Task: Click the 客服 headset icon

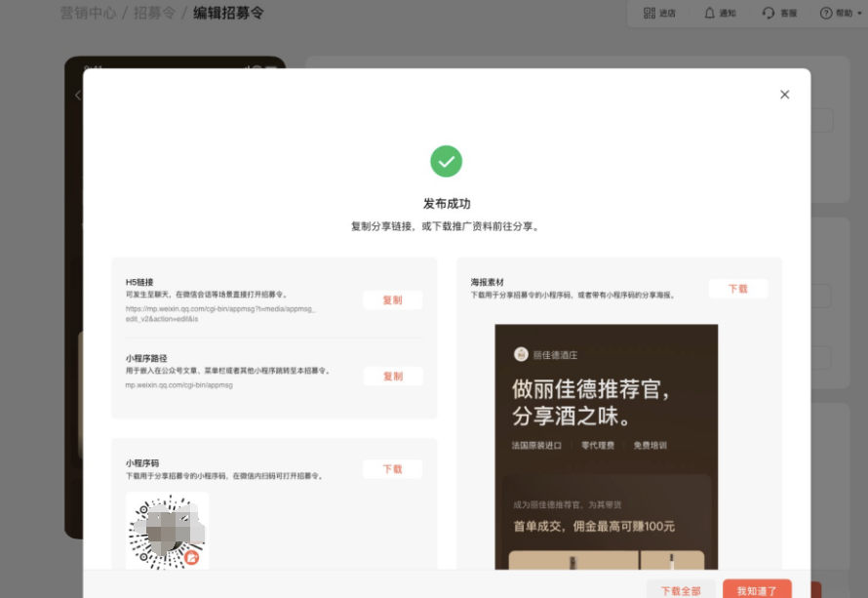Action: point(769,13)
